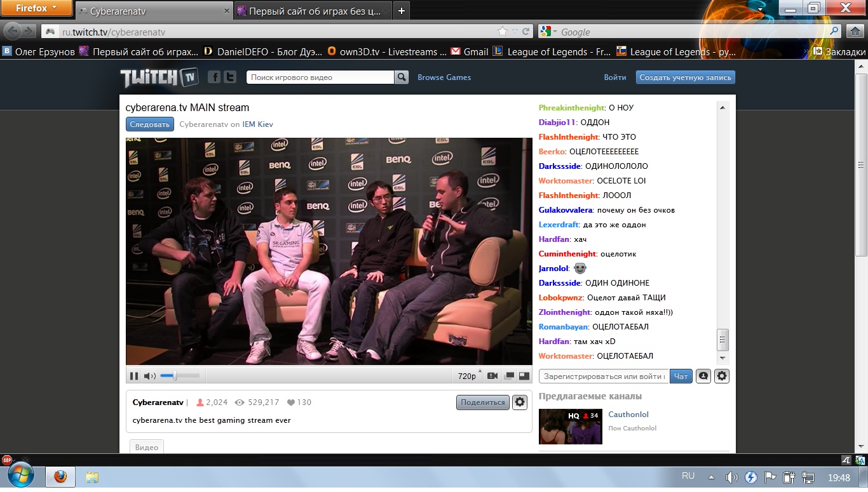Open the Gmail bookmark
This screenshot has height=492, width=868.
pyautogui.click(x=470, y=52)
